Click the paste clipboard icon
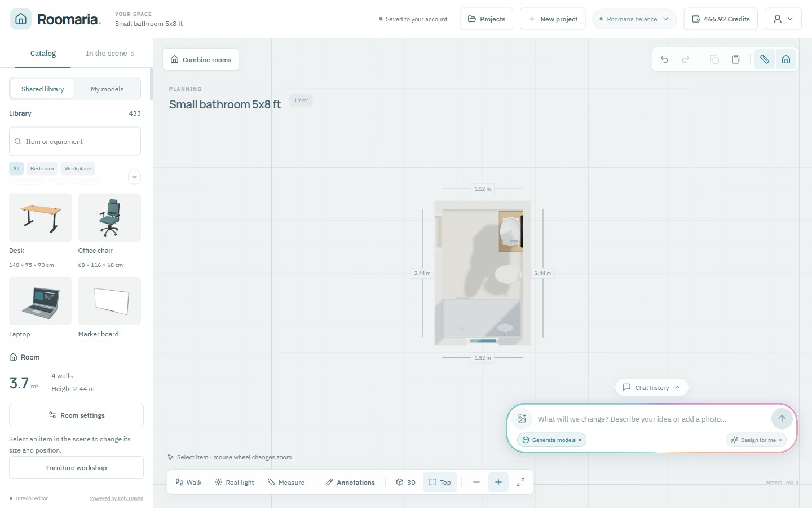Viewport: 812px width, 508px height. coord(736,59)
